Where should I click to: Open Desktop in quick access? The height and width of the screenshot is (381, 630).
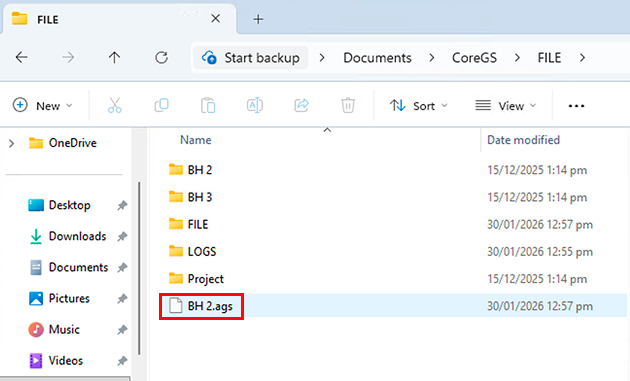point(59,205)
